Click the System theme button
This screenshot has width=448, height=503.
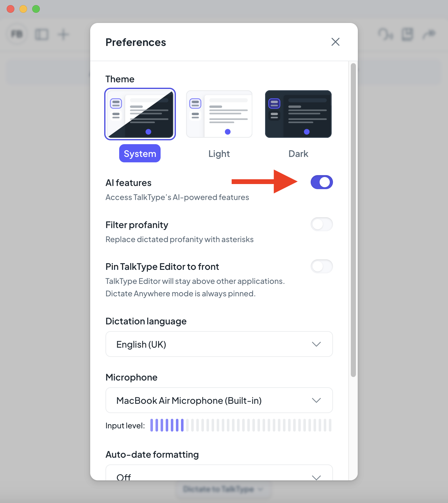coord(140,153)
